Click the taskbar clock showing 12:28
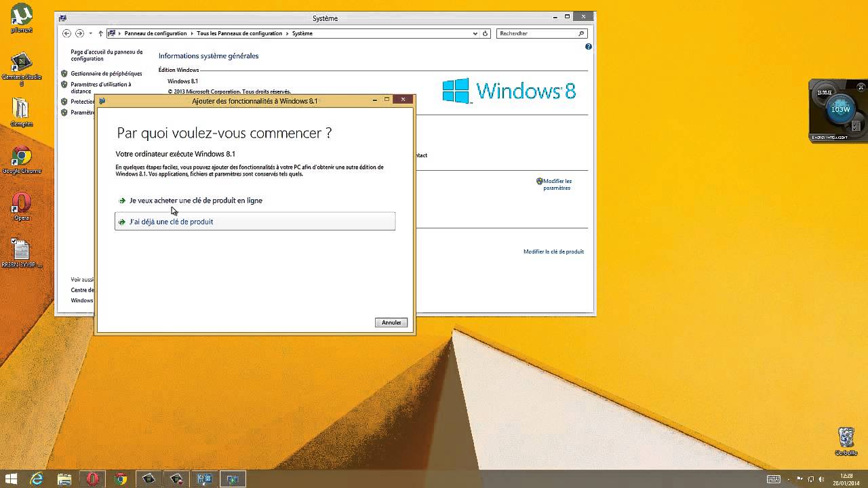868x488 pixels. coord(846,479)
